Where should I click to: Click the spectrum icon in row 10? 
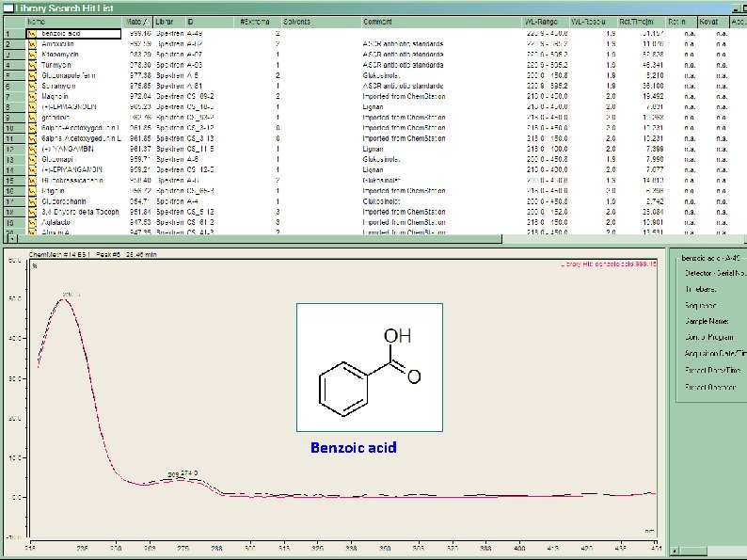32,128
